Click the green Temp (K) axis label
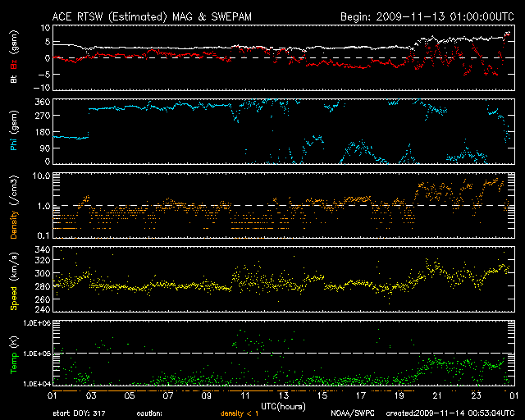The width and height of the screenshot is (525, 420). pyautogui.click(x=13, y=356)
